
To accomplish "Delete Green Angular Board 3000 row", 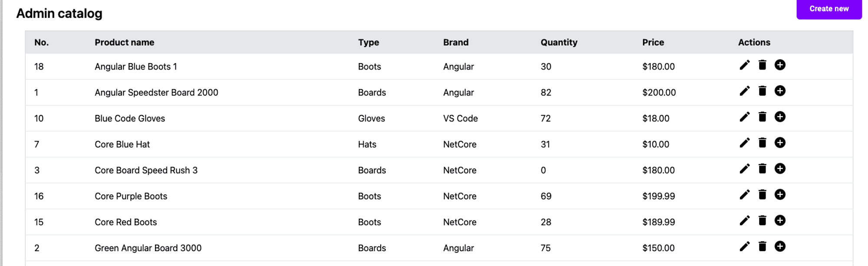I will click(762, 246).
